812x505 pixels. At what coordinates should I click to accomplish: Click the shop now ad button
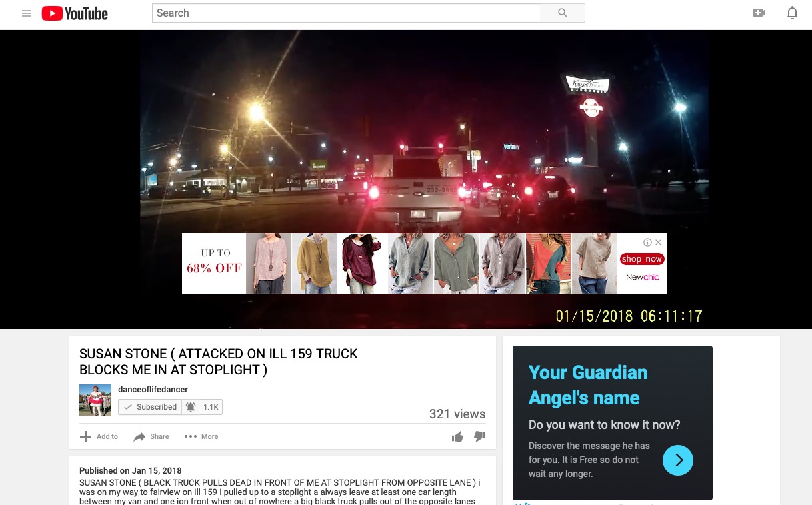coord(641,259)
